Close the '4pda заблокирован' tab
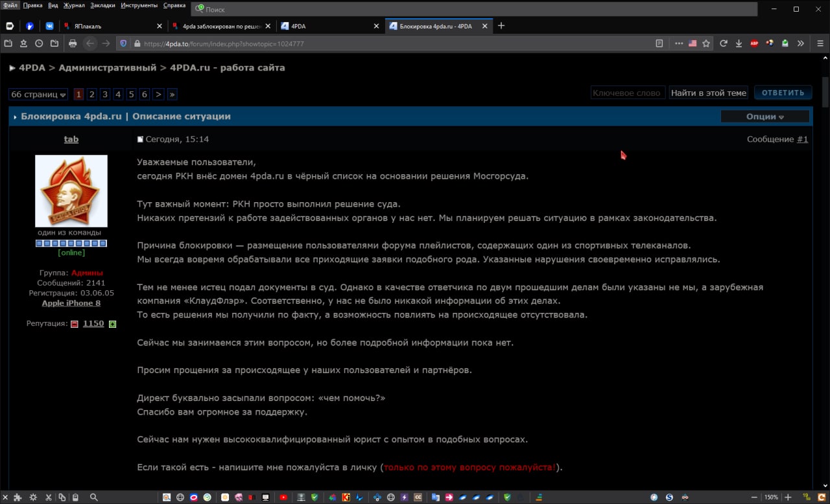This screenshot has width=830, height=504. (268, 26)
